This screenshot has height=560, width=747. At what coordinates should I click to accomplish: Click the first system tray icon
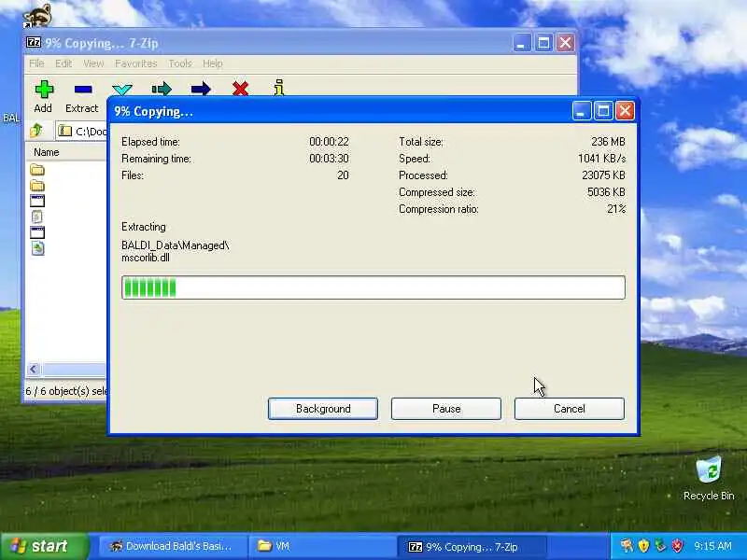[x=627, y=545]
